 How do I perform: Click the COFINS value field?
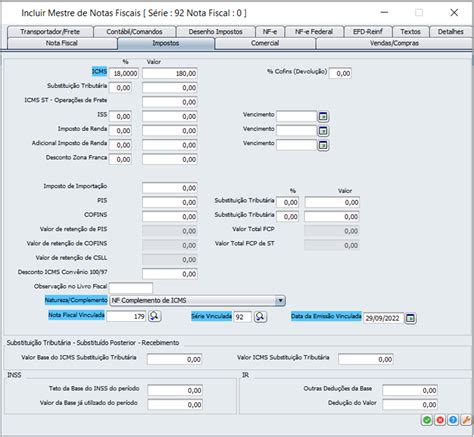[x=170, y=217]
